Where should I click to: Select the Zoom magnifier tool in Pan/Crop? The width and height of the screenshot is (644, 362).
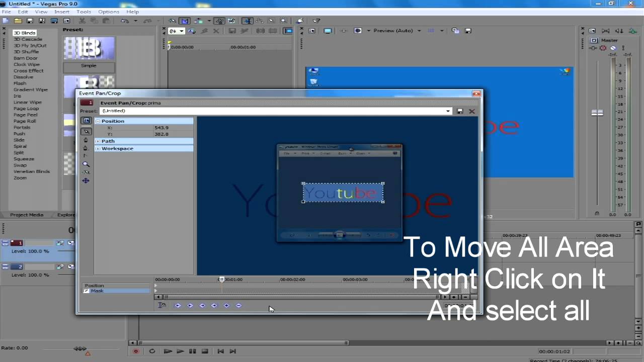point(86,164)
